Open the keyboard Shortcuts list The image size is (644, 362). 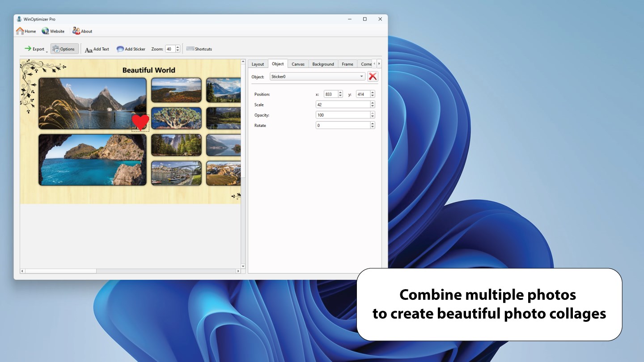coord(199,49)
